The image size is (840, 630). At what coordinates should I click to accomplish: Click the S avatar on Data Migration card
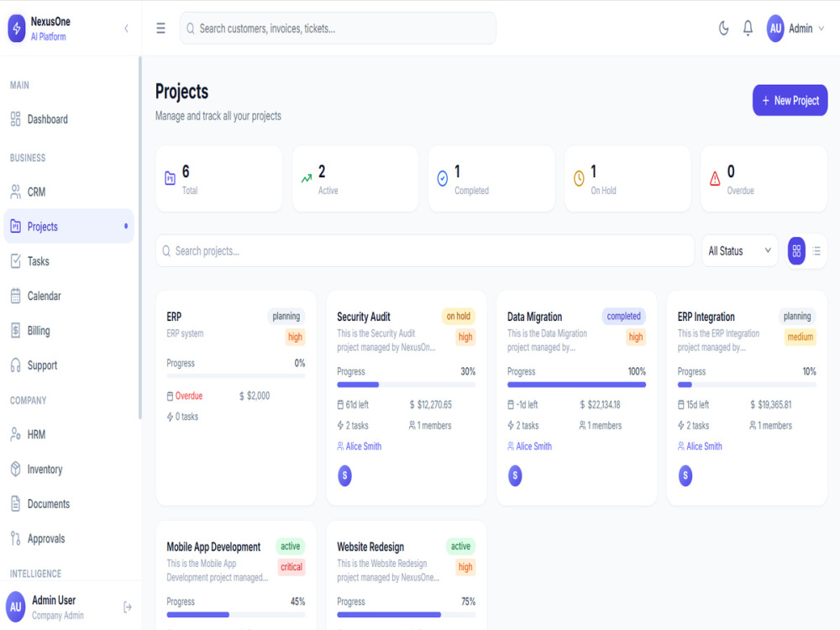coord(515,475)
